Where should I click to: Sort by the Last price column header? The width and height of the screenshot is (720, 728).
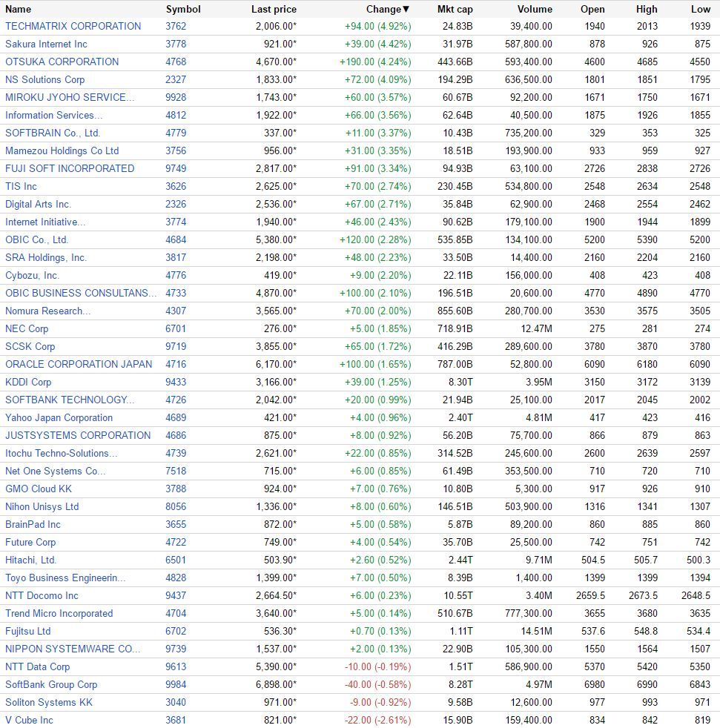[274, 10]
